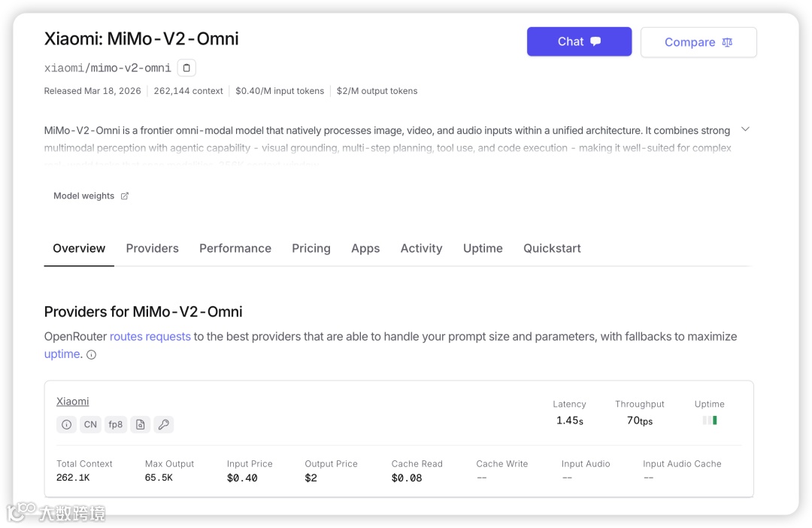The height and width of the screenshot is (528, 812).
Task: Copy the xiaomi/mimo-v2-omni model ID
Action: click(186, 68)
